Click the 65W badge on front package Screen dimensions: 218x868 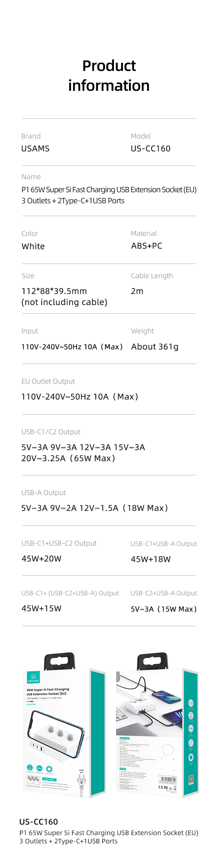coord(39,768)
